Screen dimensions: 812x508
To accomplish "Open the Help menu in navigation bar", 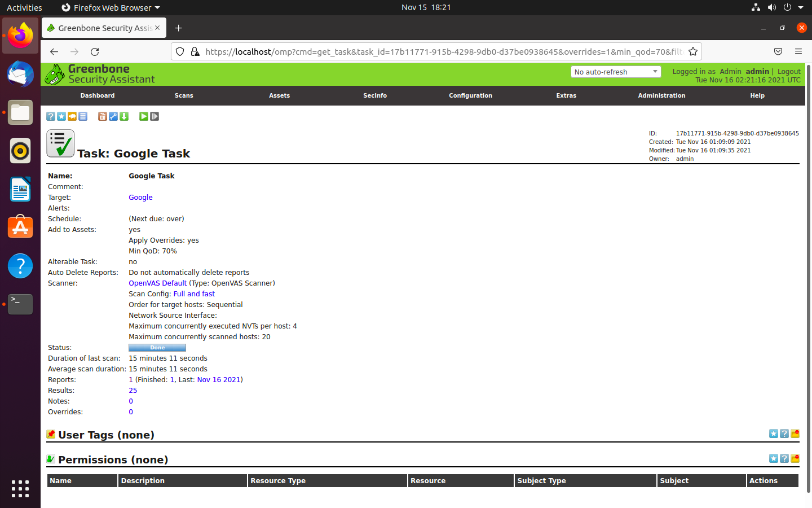I will coord(757,95).
